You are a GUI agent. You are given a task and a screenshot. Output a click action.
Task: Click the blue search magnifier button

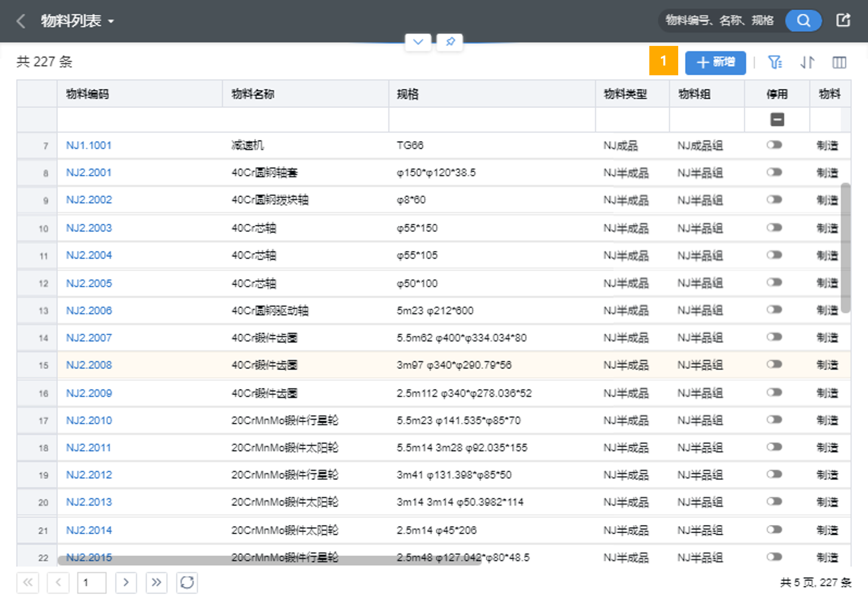coord(803,21)
